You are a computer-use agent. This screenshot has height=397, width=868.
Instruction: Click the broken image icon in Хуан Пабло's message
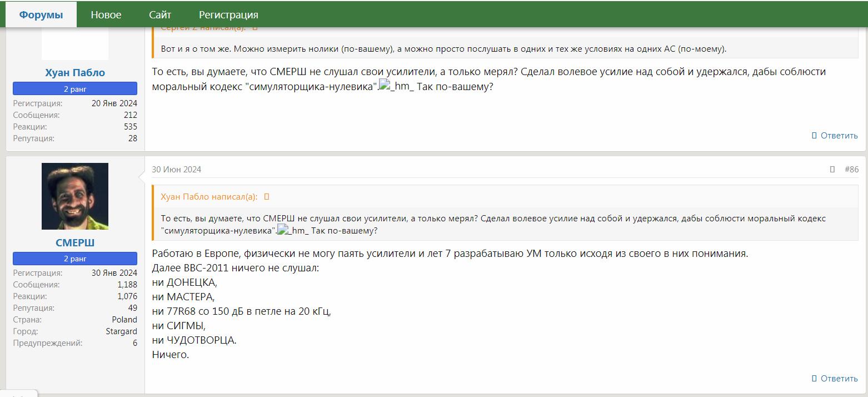click(x=385, y=85)
